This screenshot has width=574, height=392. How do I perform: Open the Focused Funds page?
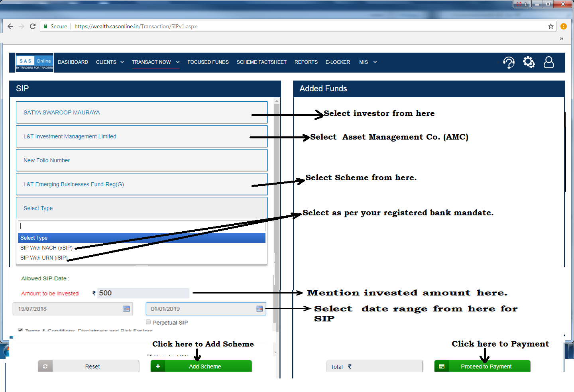tap(208, 62)
